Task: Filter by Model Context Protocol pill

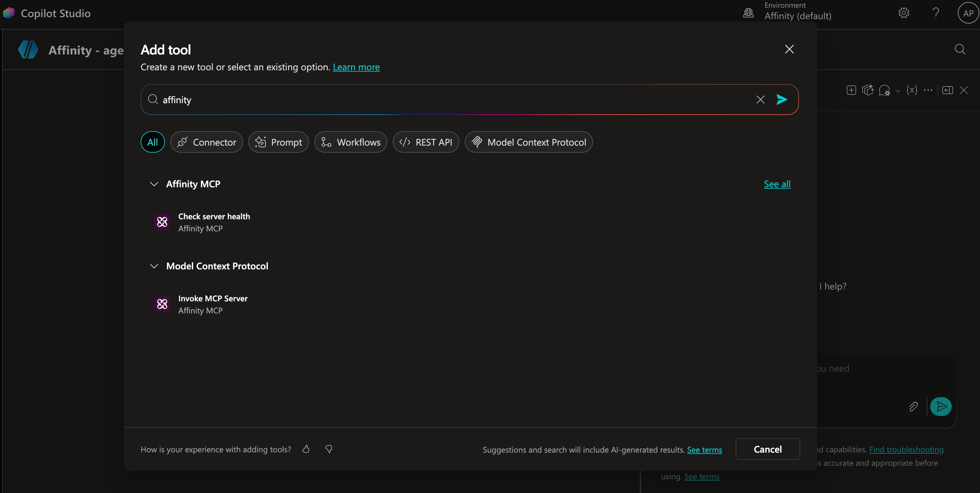Action: [529, 142]
